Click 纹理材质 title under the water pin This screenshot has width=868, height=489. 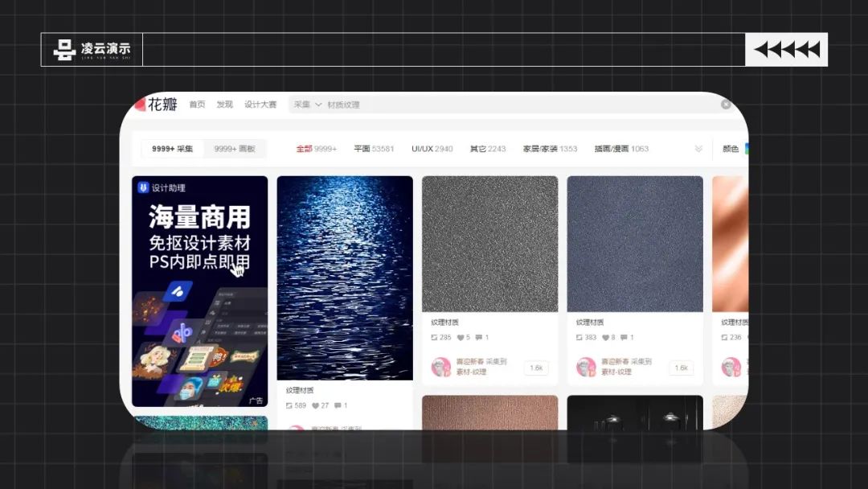pyautogui.click(x=300, y=390)
